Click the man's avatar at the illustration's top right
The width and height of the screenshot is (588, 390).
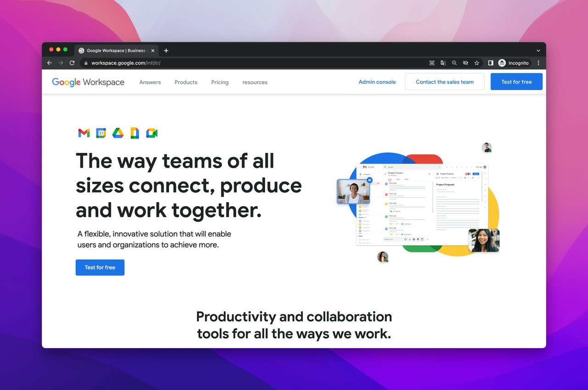click(x=486, y=147)
